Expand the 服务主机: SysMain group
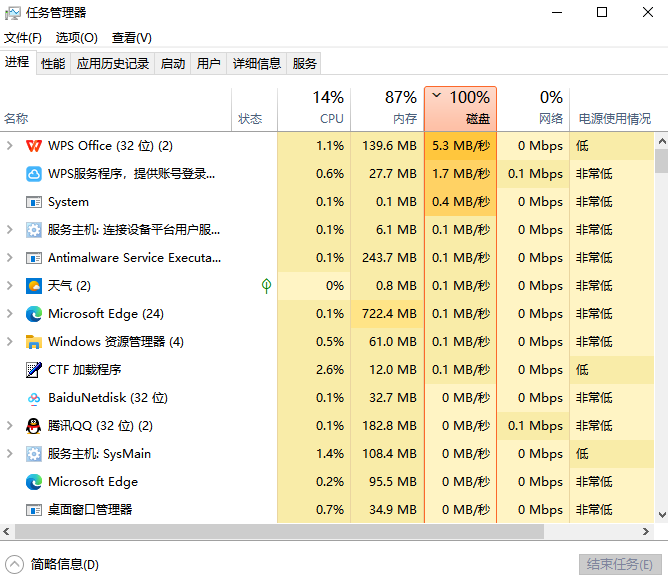Viewport: 668px width, 583px height. coord(9,454)
